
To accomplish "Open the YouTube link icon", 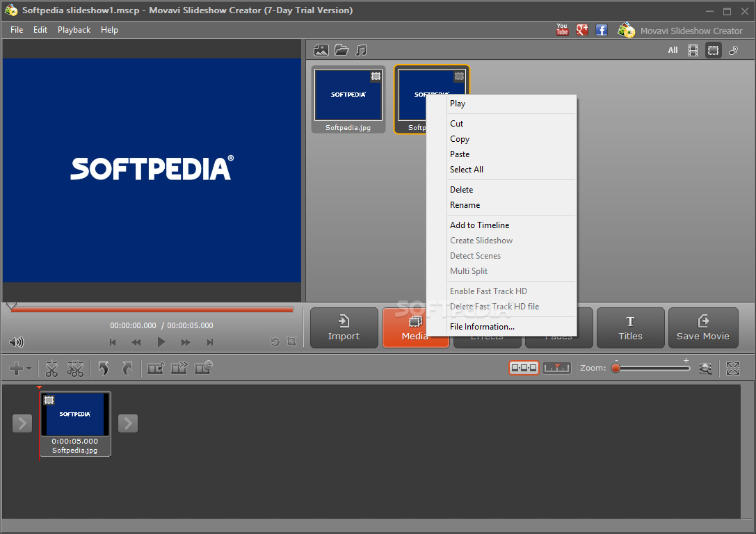I will point(562,30).
